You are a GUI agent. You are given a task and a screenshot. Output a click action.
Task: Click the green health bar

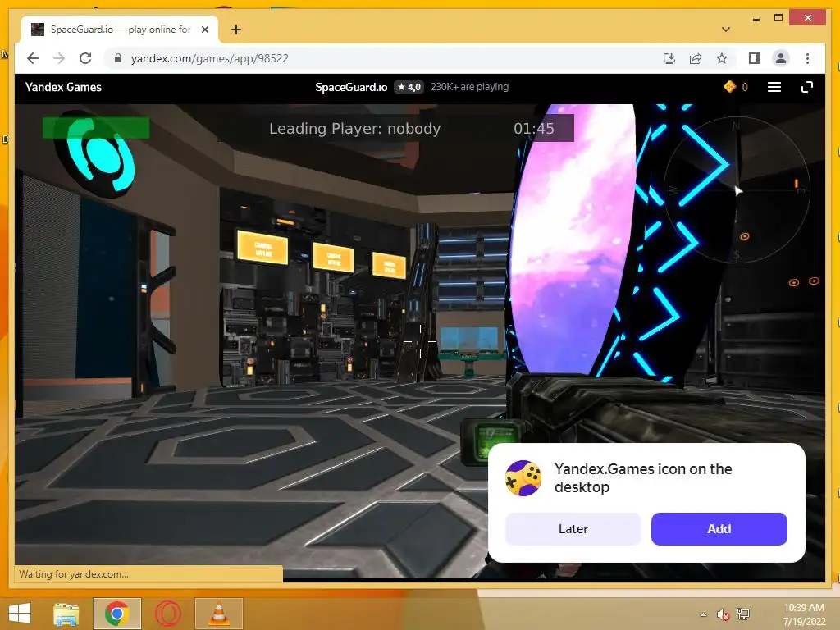click(x=96, y=128)
